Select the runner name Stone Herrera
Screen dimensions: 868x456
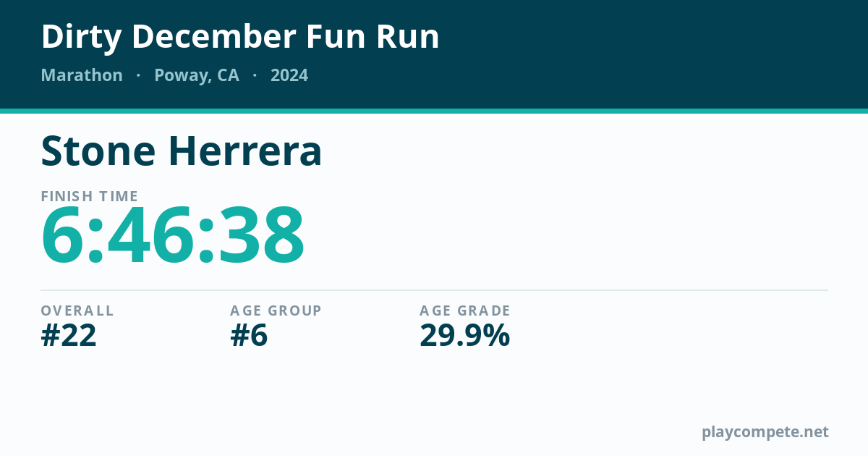[x=182, y=151]
